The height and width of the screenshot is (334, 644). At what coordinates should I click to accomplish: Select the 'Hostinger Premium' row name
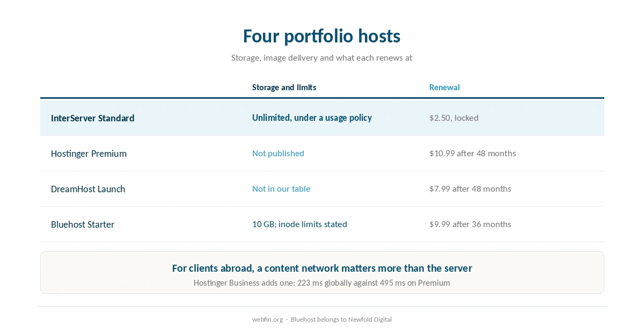[x=89, y=154]
